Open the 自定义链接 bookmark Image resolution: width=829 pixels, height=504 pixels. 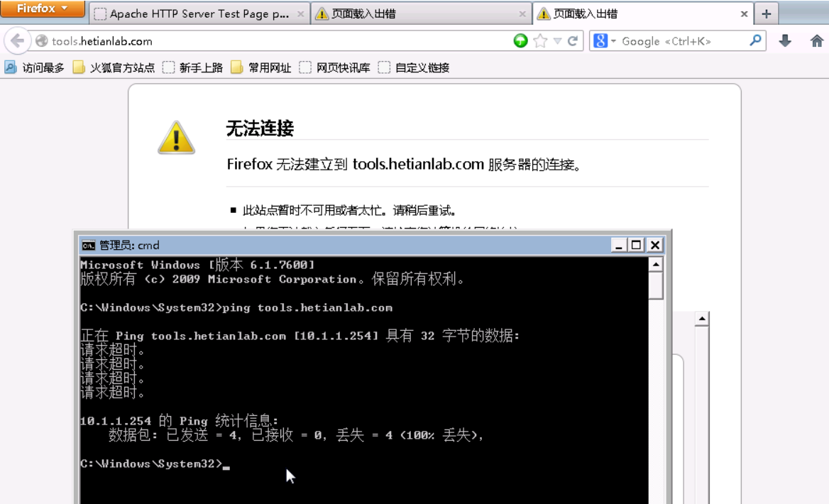pyautogui.click(x=414, y=67)
